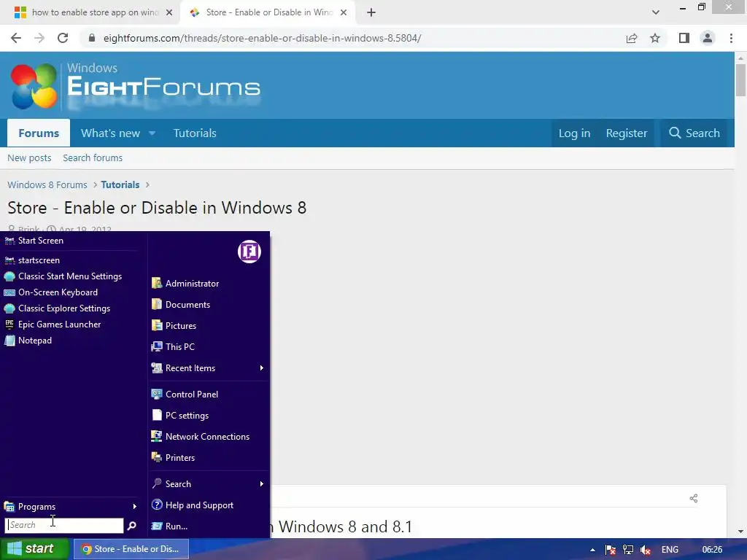Share this page icon
The width and height of the screenshot is (747, 560).
[632, 38]
